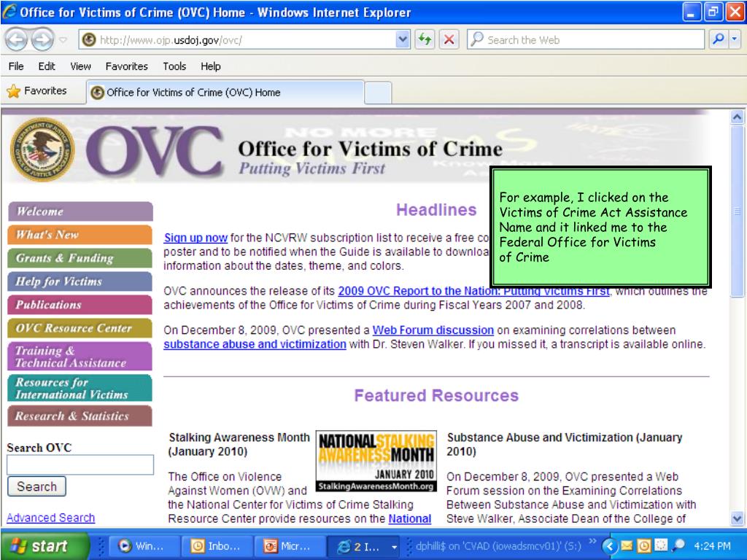Open the Favorites menu

point(127,66)
